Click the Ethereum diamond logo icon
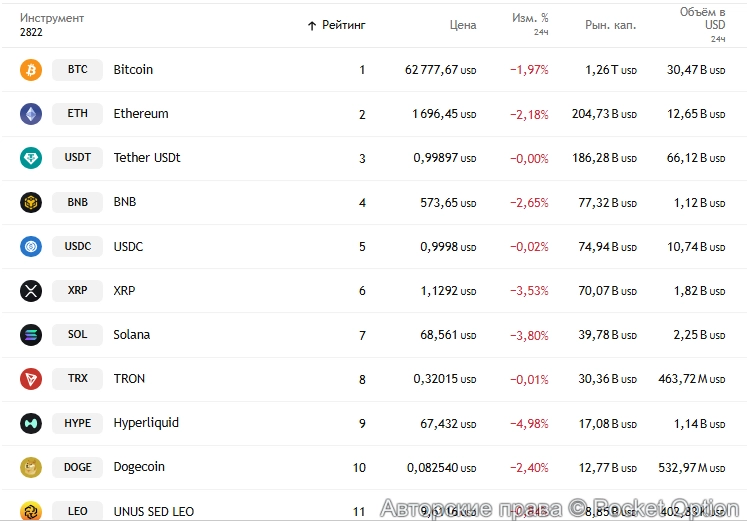 click(31, 114)
